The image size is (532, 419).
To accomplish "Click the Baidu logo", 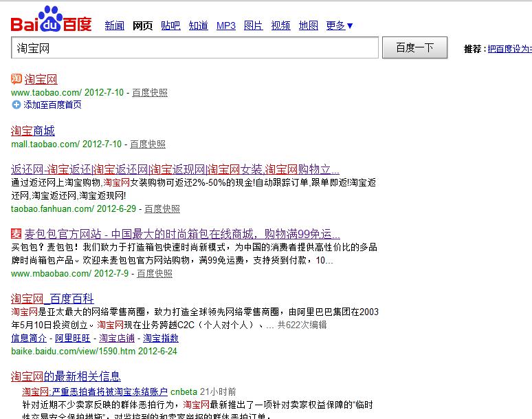I will 51,19.
